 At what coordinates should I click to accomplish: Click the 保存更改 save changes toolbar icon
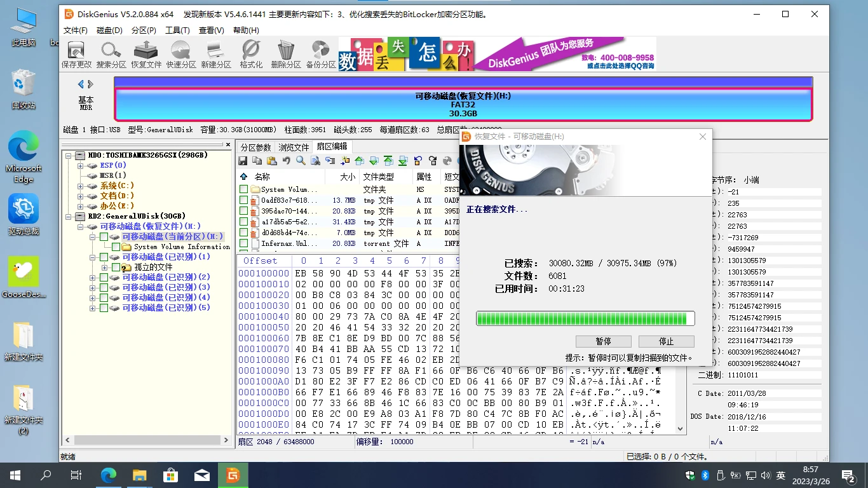pyautogui.click(x=76, y=55)
